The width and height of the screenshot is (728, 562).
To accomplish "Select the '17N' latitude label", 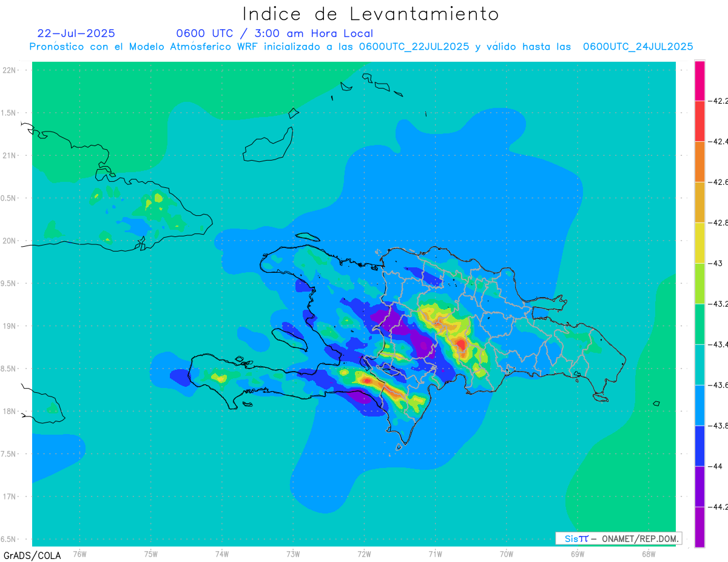I will pos(10,497).
